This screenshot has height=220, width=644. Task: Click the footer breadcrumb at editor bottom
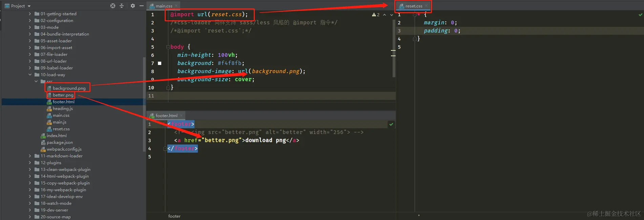174,216
